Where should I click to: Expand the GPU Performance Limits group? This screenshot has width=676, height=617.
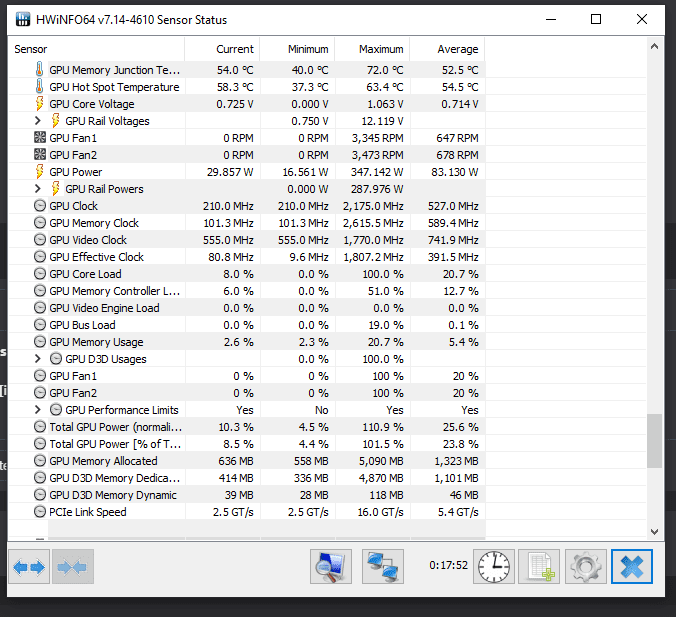pos(38,410)
